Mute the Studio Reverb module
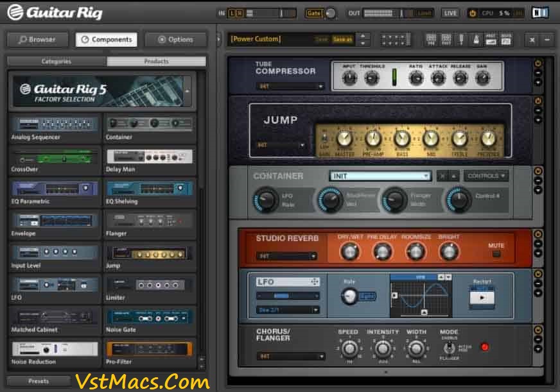 pyautogui.click(x=496, y=253)
